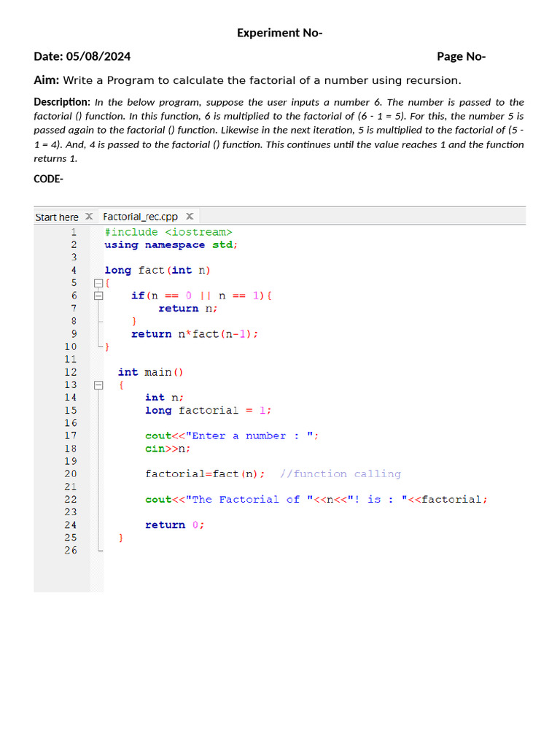Click line number 3 in the gutter
The width and height of the screenshot is (560, 747).
click(74, 258)
